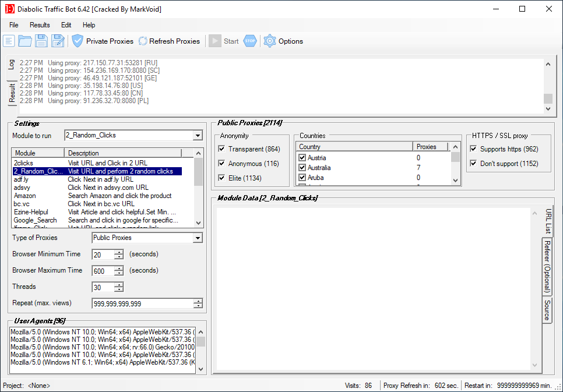The image size is (563, 392).
Task: Click the New project document icon
Action: click(9, 41)
